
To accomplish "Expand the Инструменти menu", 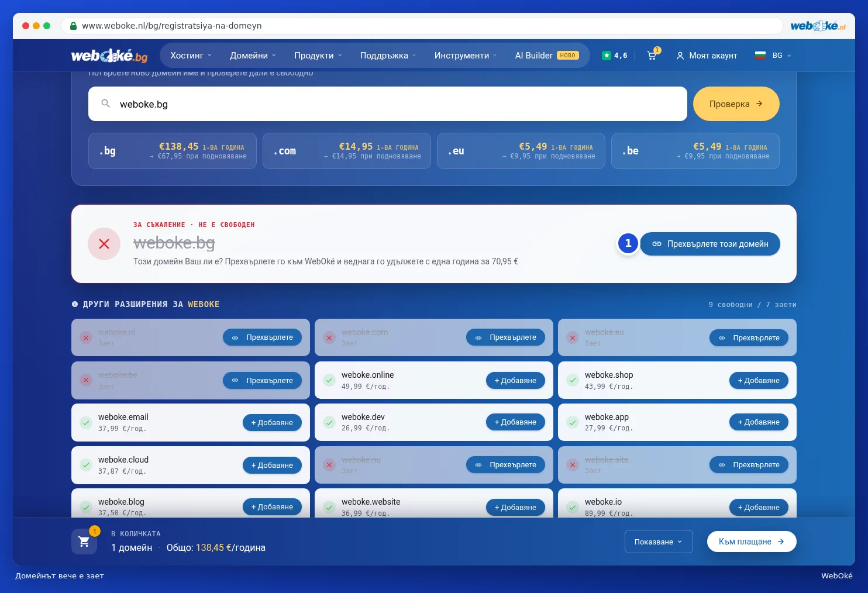I will (465, 56).
